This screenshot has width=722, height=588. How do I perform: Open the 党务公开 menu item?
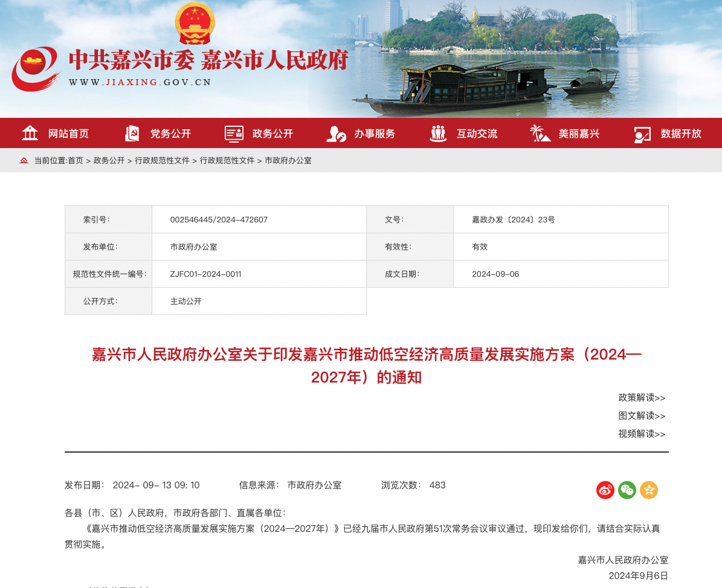[170, 134]
